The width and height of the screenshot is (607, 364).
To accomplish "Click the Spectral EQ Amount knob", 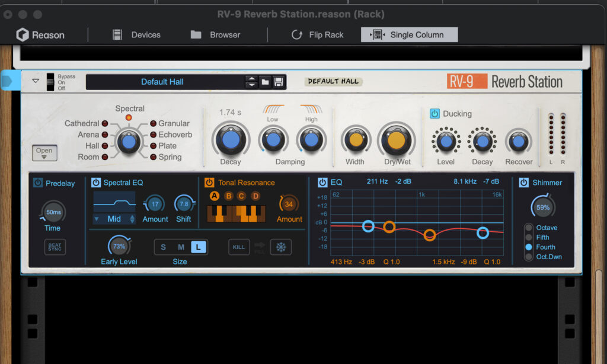I will (155, 204).
